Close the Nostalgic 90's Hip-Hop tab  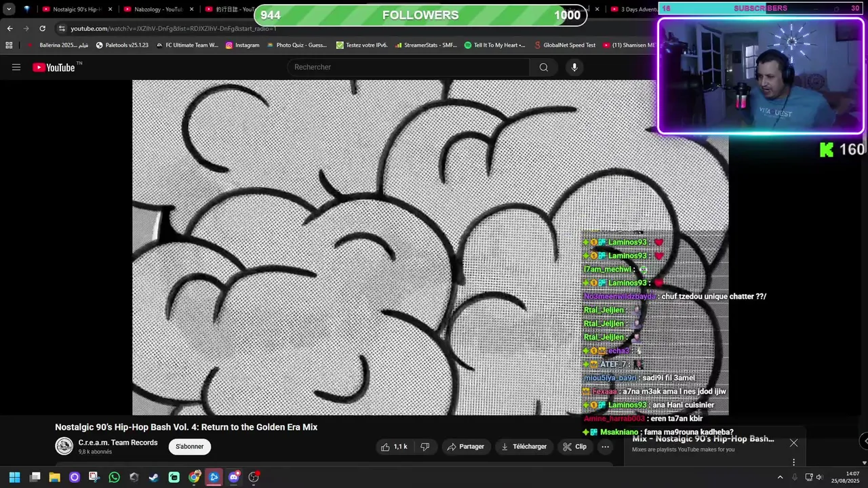coord(110,9)
